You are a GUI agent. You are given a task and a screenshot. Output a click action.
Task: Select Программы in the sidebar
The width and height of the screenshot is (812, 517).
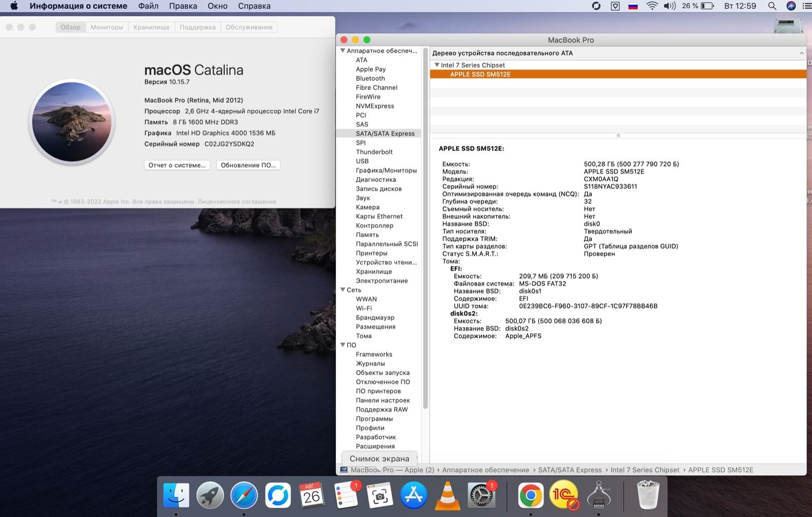(x=374, y=418)
